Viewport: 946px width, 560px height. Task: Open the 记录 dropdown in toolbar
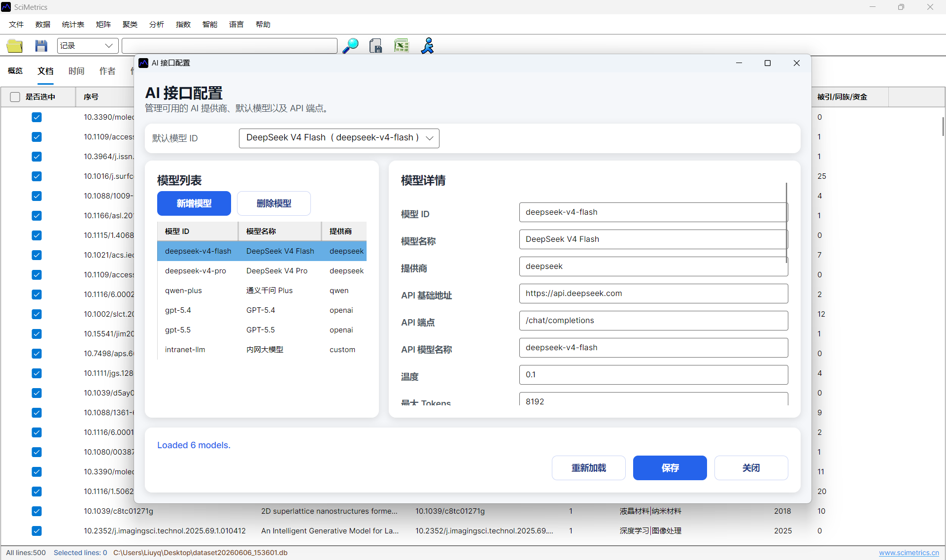[88, 46]
